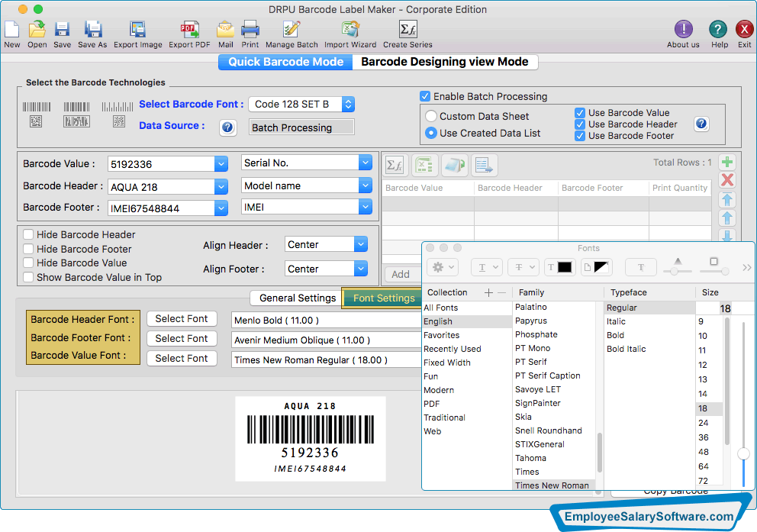This screenshot has height=532, width=757.
Task: Click the Print button in the toolbar
Action: click(250, 31)
